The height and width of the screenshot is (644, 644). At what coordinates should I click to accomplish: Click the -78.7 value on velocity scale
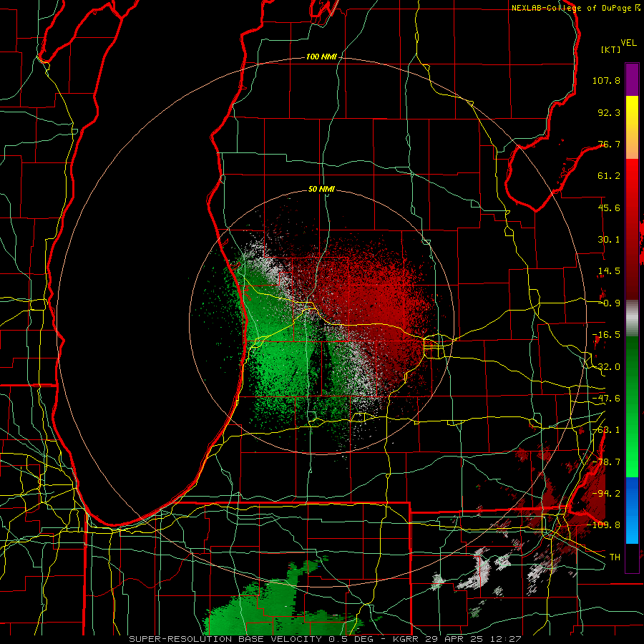click(607, 462)
